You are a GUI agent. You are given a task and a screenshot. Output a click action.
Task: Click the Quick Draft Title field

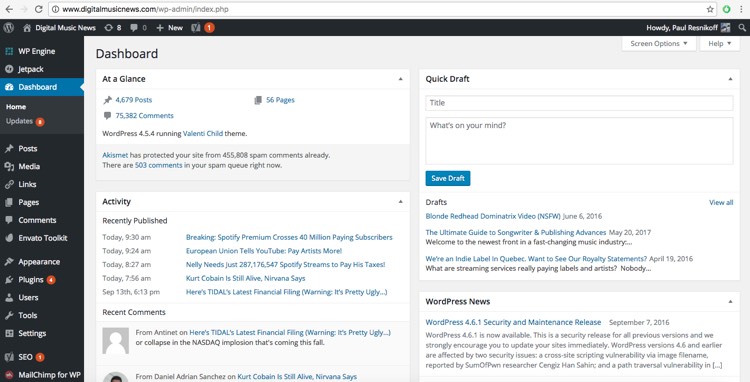(579, 103)
